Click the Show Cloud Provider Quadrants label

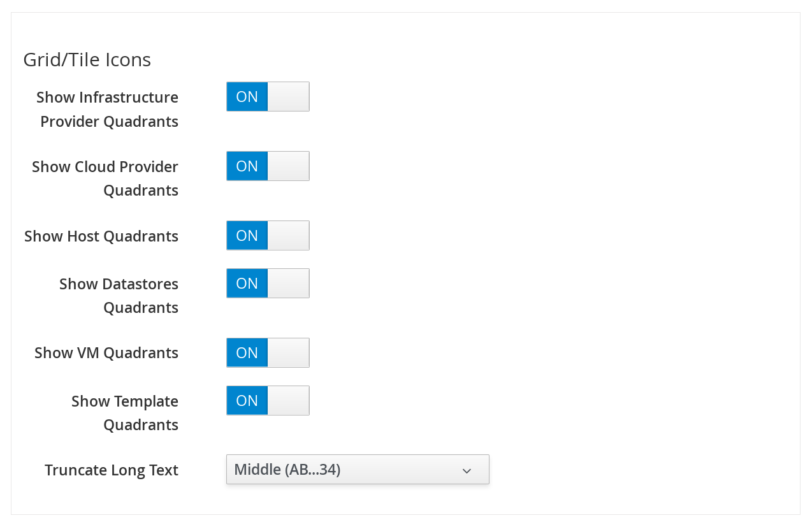point(105,178)
